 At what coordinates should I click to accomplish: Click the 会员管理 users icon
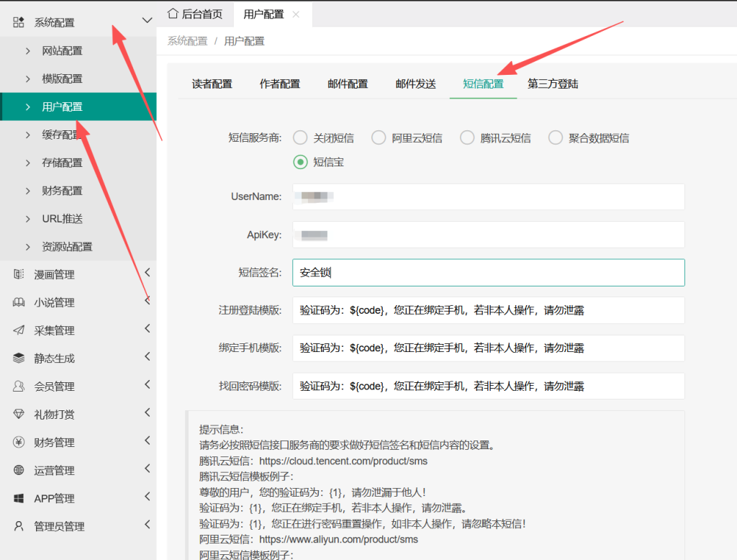pyautogui.click(x=19, y=387)
